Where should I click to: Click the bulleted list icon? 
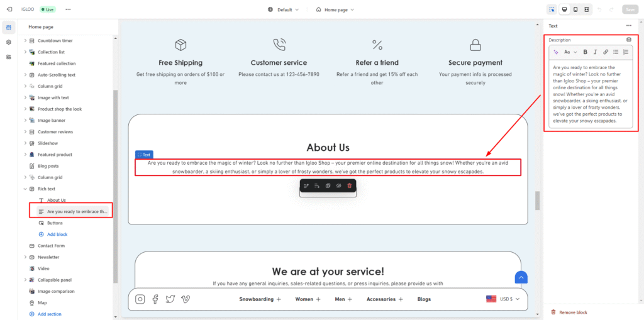(x=616, y=52)
